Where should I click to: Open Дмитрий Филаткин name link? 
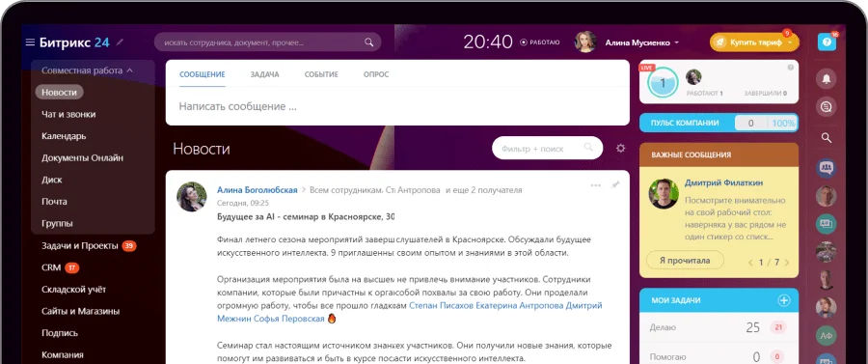tap(723, 182)
